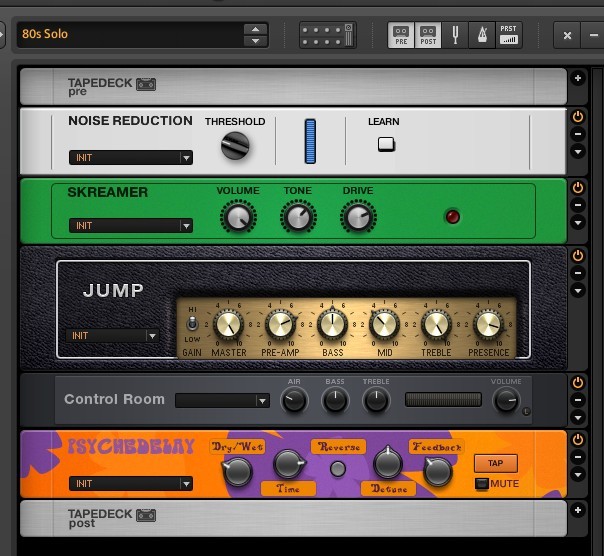Click the Jump Pre-Amp knob

[x=280, y=324]
